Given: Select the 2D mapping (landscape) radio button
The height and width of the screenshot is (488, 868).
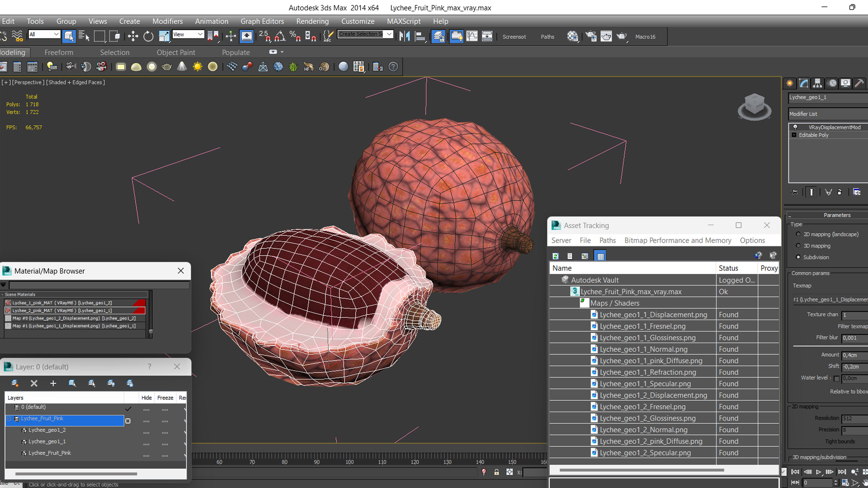Looking at the screenshot, I should [x=798, y=234].
